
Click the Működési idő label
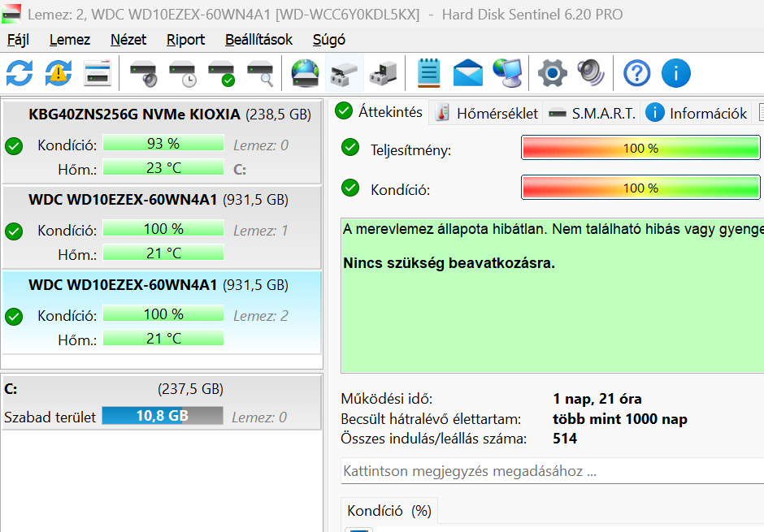tap(386, 399)
